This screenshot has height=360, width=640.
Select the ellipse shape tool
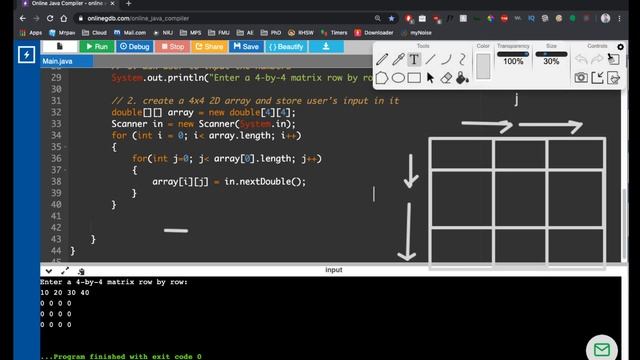click(398, 78)
